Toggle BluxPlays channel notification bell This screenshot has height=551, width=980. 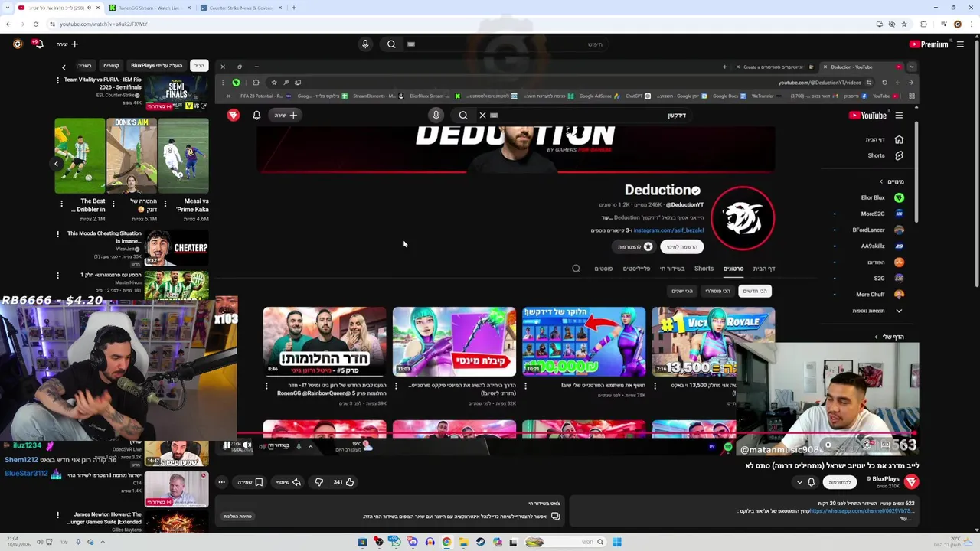click(x=811, y=482)
